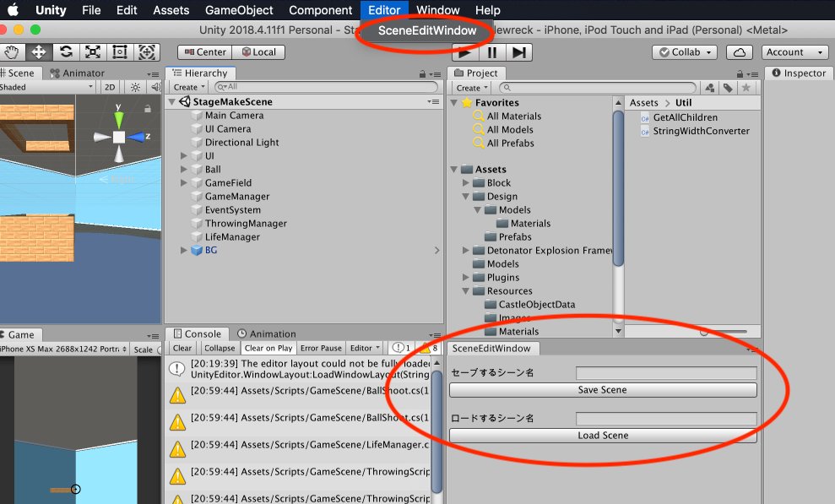Start Play mode
This screenshot has height=504, width=835.
tap(465, 52)
